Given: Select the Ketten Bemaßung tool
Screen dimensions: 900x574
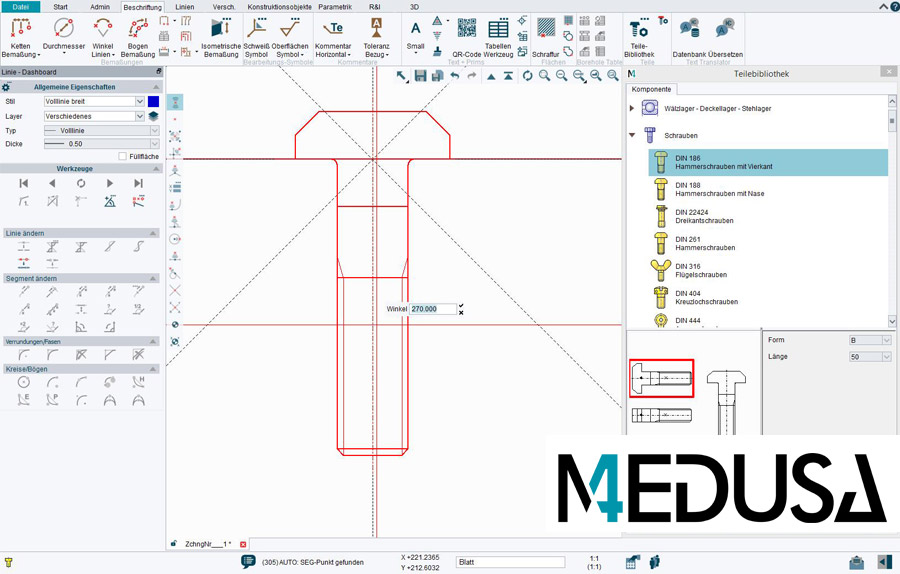Looking at the screenshot, I should (21, 37).
